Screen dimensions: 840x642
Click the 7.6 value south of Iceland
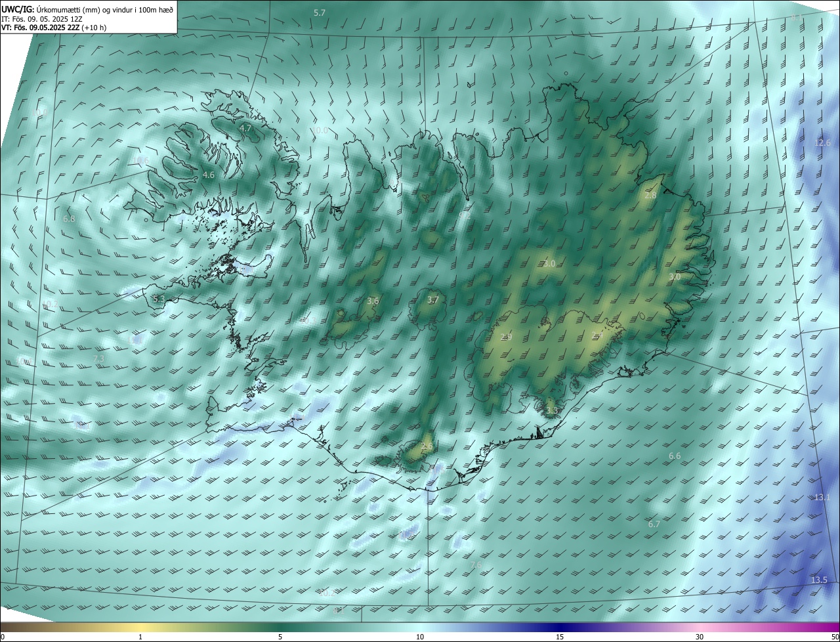(476, 565)
